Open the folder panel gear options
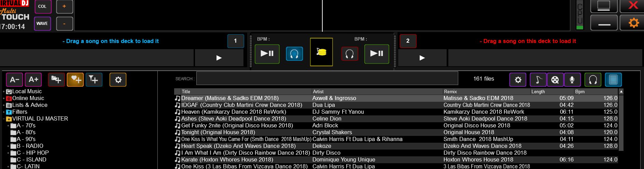 [118, 80]
